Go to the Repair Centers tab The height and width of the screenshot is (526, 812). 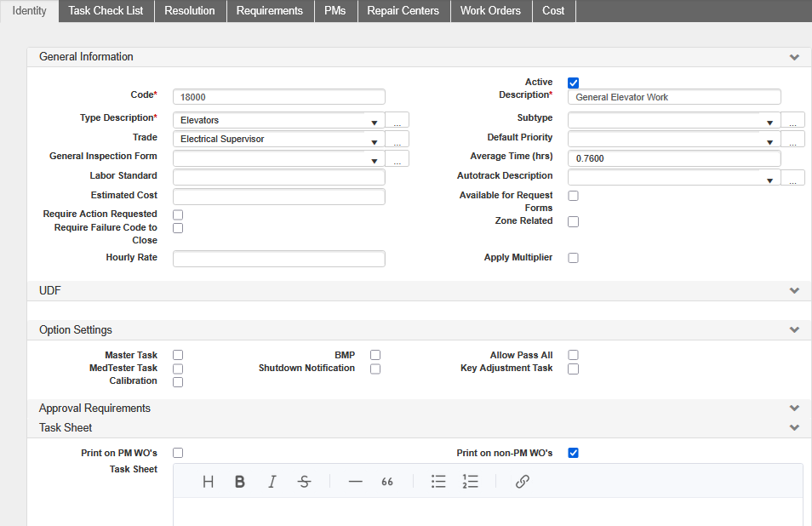click(x=403, y=11)
